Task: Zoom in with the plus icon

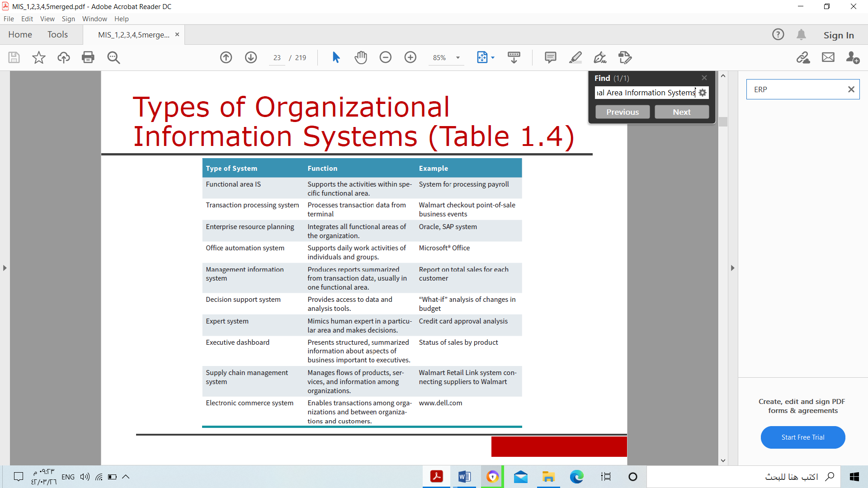Action: [x=410, y=57]
